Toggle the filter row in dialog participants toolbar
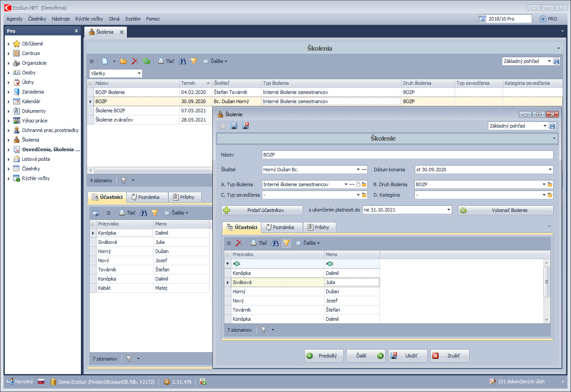 pos(286,243)
